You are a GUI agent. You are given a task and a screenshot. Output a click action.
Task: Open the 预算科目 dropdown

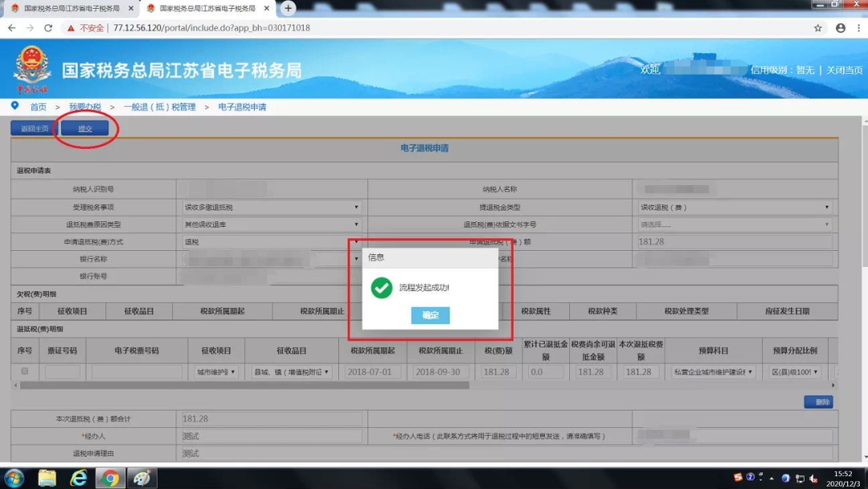(x=713, y=372)
